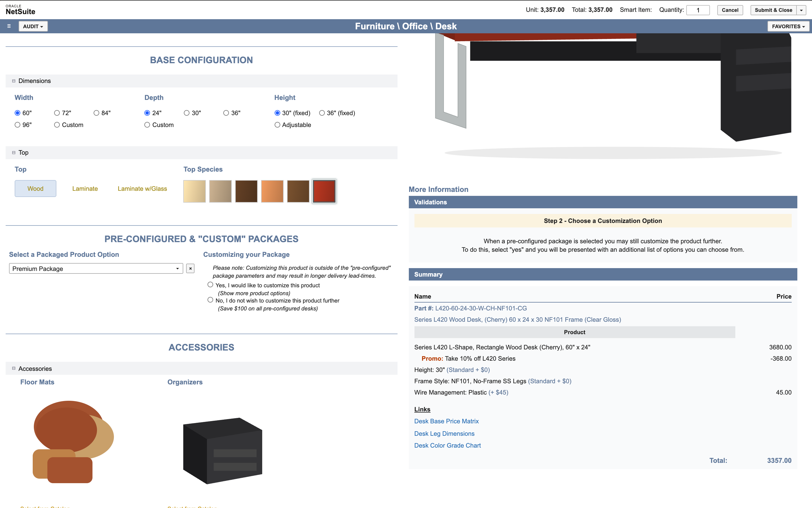
Task: Open the hamburger menu icon
Action: (9, 26)
